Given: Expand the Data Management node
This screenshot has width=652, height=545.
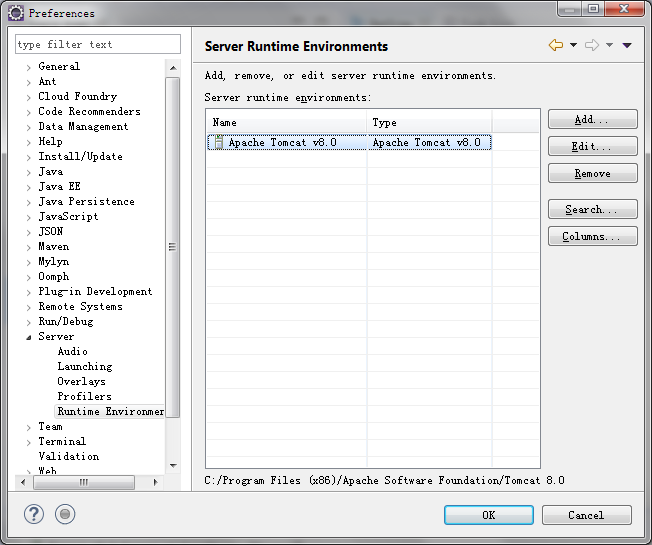Looking at the screenshot, I should coord(28,127).
